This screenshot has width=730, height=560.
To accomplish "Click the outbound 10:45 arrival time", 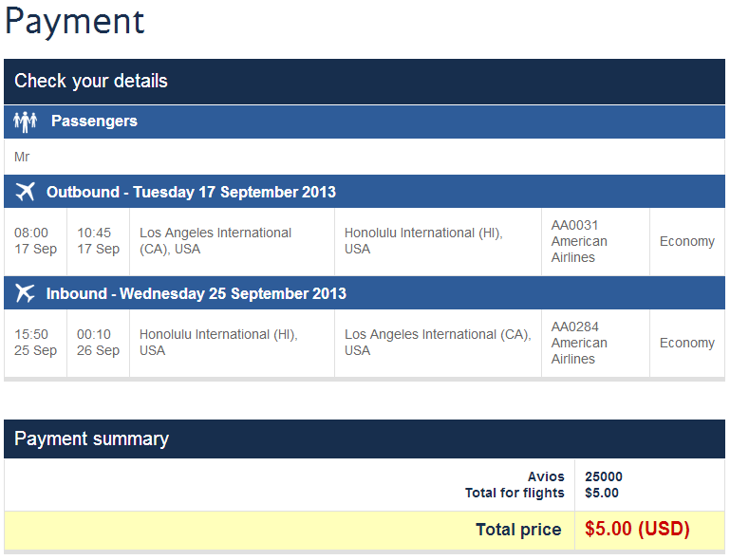I will [94, 233].
